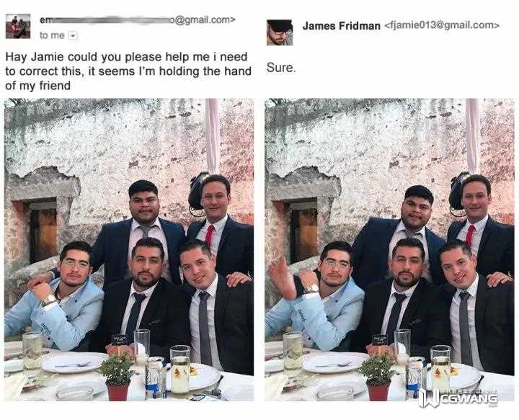Click the "Sure." reply text
Image resolution: width=519 pixels, height=420 pixels.
pos(280,68)
